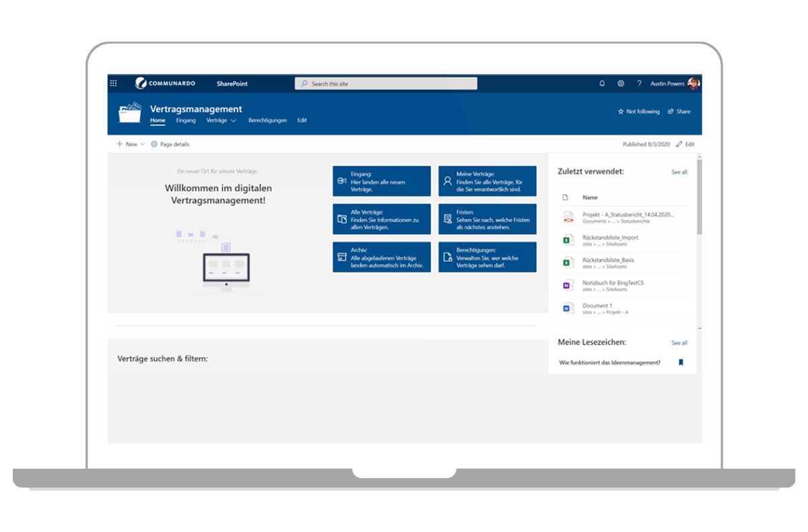Open the help question mark
This screenshot has width=808, height=532.
(639, 84)
